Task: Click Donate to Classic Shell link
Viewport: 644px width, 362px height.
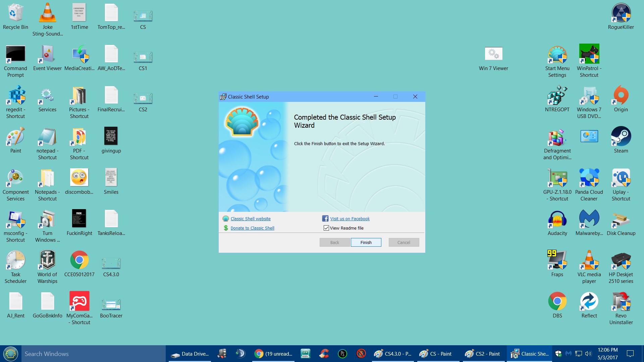Action: [252, 228]
